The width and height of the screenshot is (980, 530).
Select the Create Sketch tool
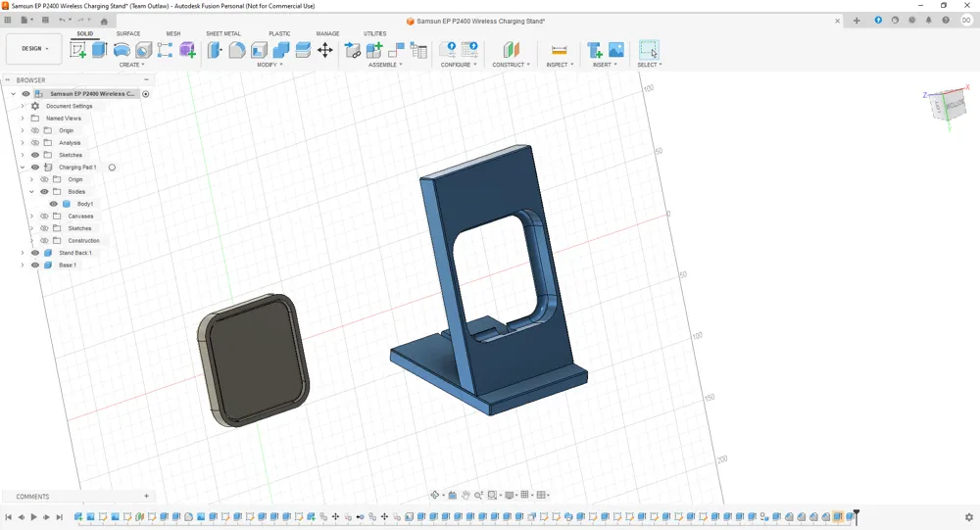(78, 50)
